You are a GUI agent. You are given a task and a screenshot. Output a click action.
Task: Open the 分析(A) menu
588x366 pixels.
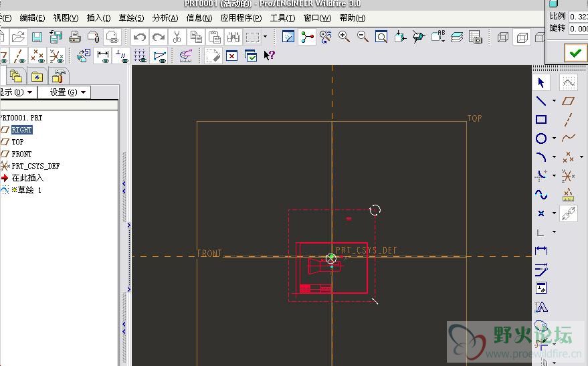(x=165, y=18)
